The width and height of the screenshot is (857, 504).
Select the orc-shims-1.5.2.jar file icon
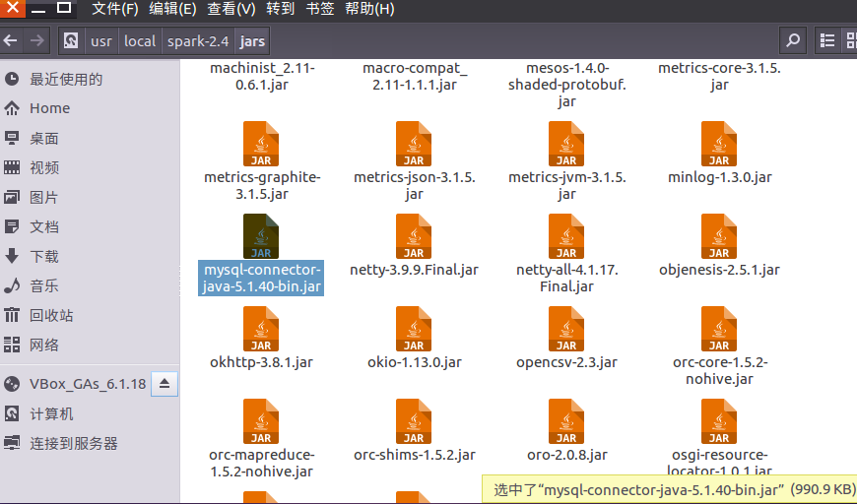414,421
